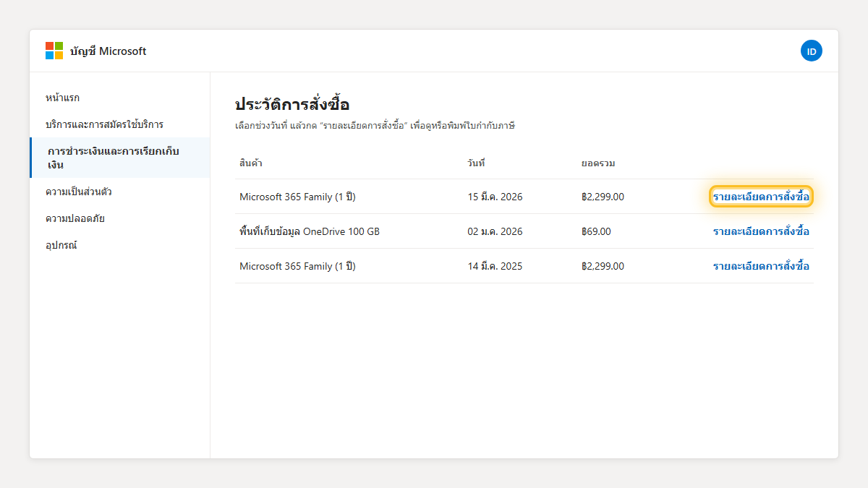Open order details for 14 มี.ค. 2025 purchase
This screenshot has width=868, height=488.
[x=761, y=266]
